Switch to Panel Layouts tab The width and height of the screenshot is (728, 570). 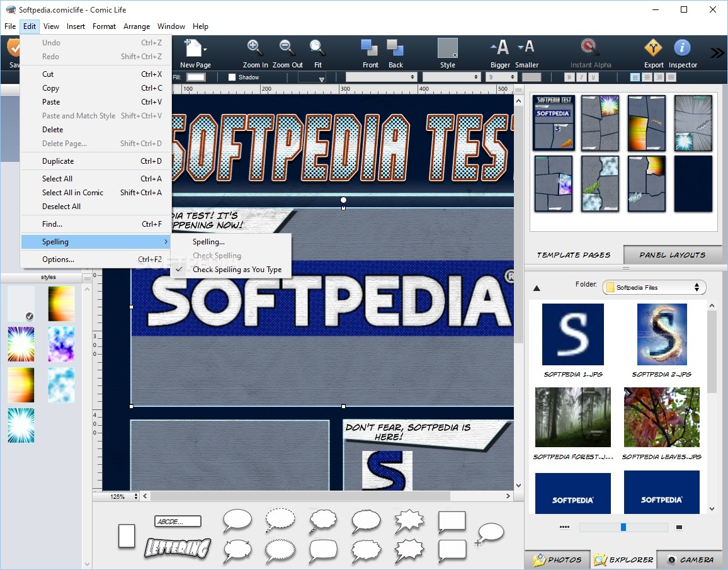pos(672,254)
